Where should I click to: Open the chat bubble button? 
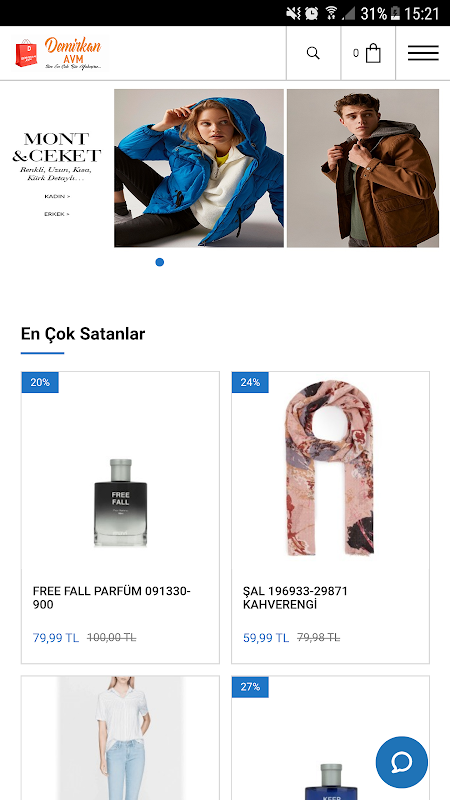click(402, 762)
